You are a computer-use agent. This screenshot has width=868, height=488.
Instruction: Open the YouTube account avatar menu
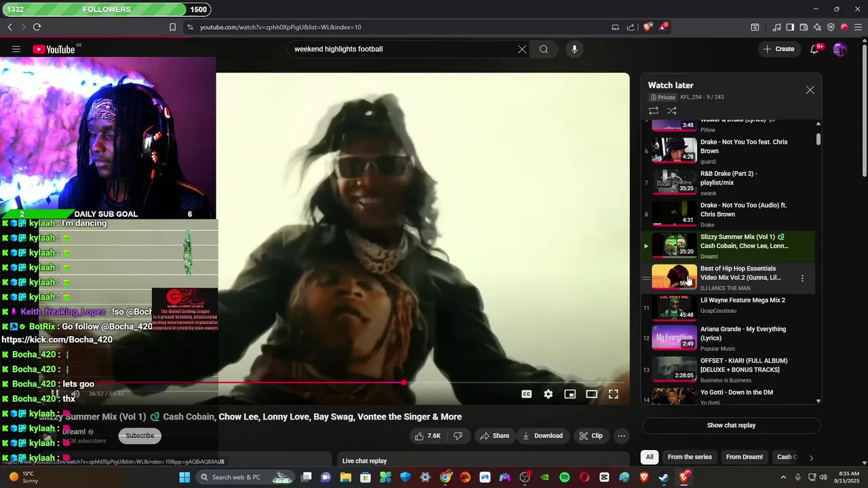coord(840,49)
